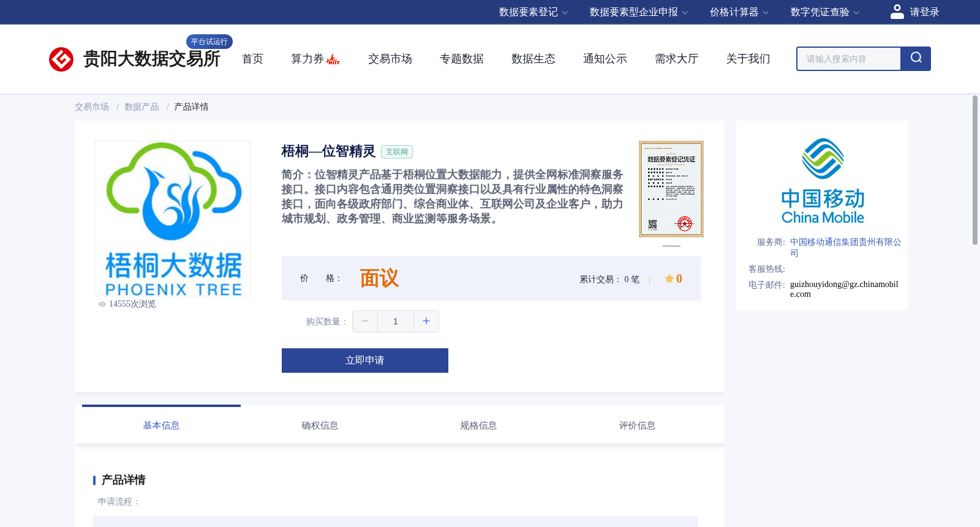This screenshot has width=980, height=527.
Task: Click the purchase quantity input field
Action: (396, 321)
